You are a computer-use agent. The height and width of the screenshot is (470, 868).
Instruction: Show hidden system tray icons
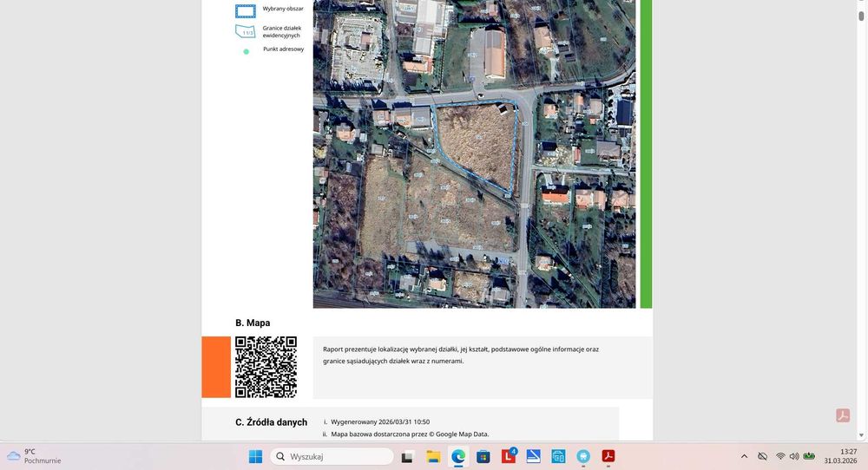pos(744,456)
